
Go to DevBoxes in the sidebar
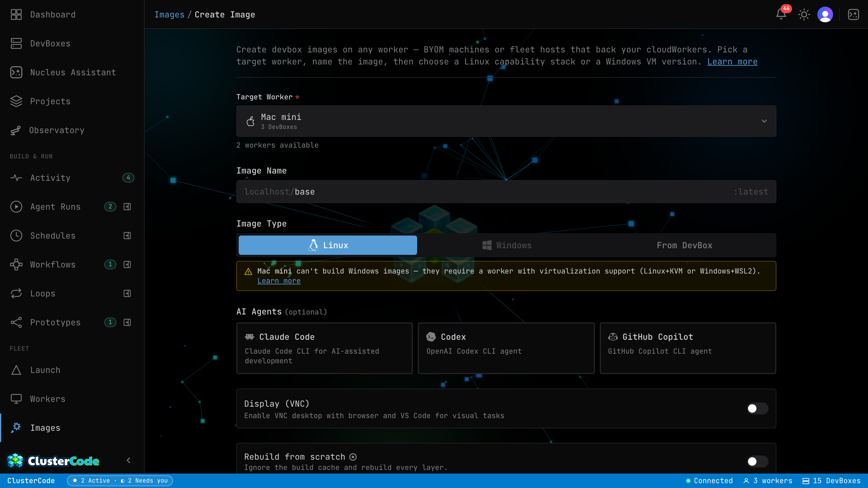point(72,43)
